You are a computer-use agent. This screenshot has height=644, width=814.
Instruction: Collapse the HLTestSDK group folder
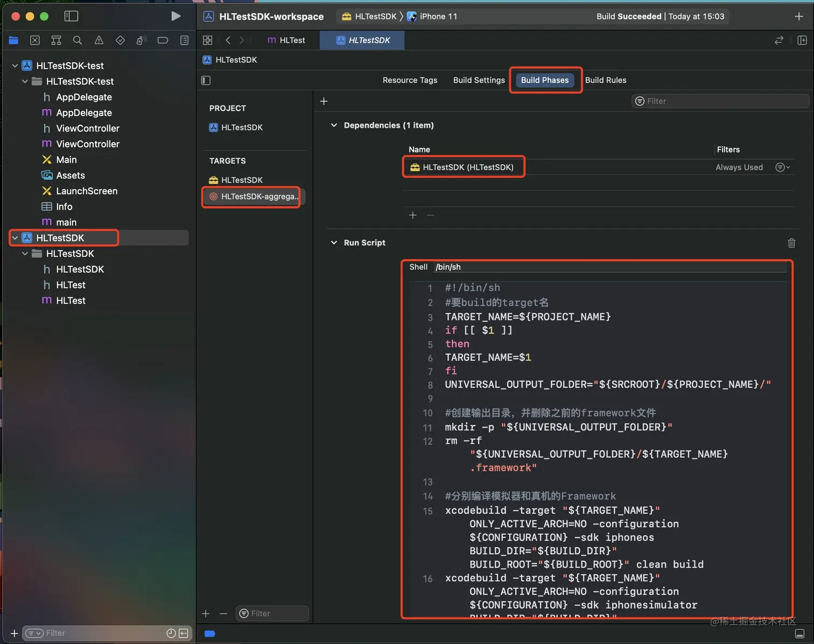click(x=25, y=253)
